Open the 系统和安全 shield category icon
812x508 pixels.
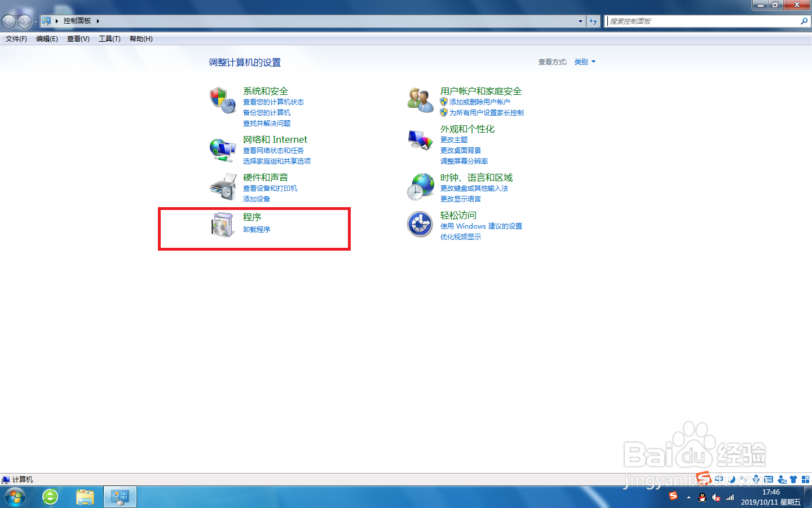click(x=223, y=101)
